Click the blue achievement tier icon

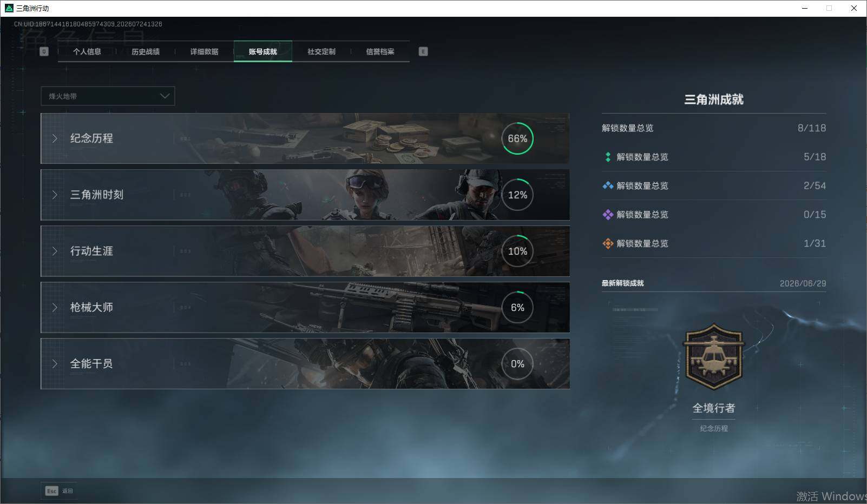click(608, 185)
